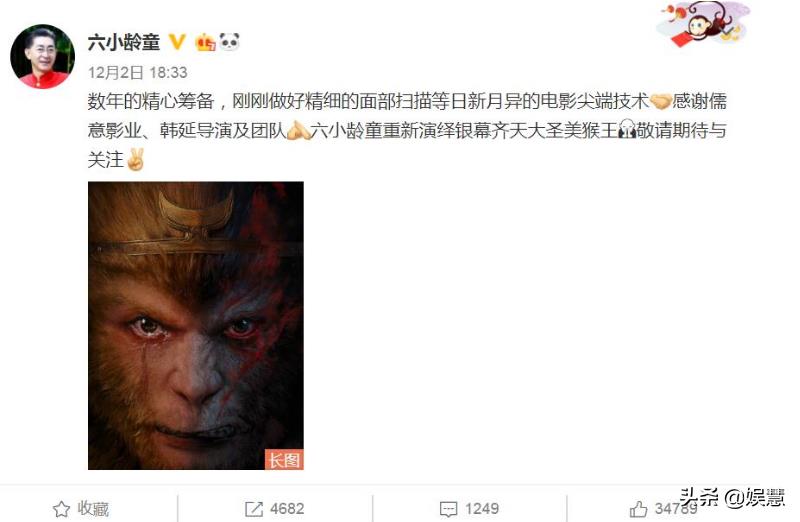Open 六小龄童's profile avatar
This screenshot has height=522, width=800.
pos(42,56)
